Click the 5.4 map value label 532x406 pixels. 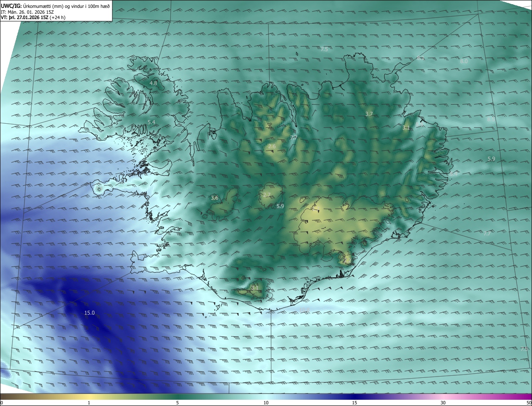(x=151, y=122)
